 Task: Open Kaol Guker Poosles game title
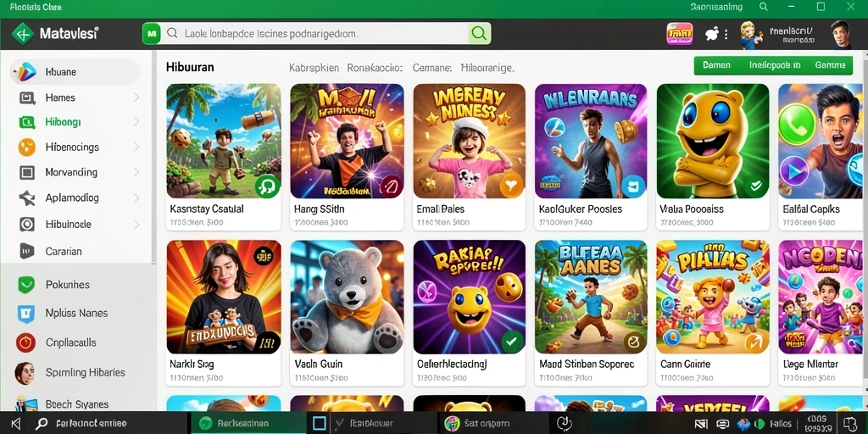coord(580,209)
